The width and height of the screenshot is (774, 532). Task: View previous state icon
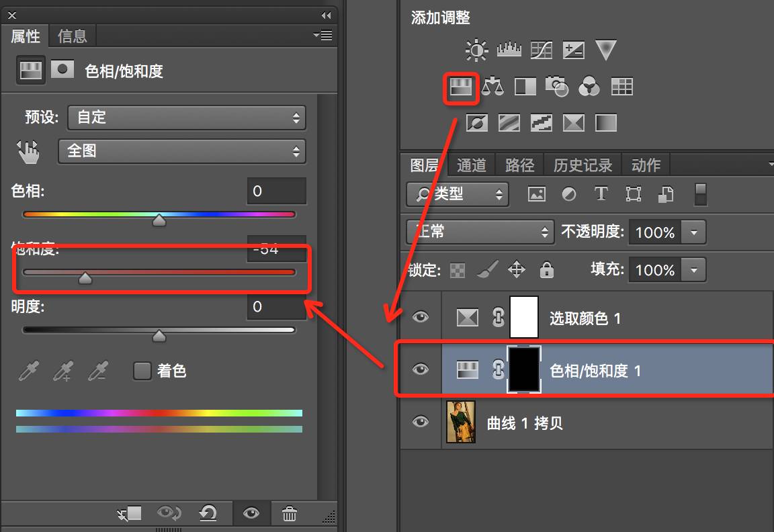169,513
